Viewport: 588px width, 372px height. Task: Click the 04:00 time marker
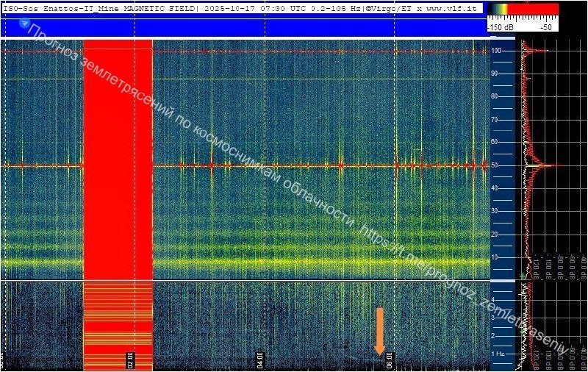click(259, 360)
